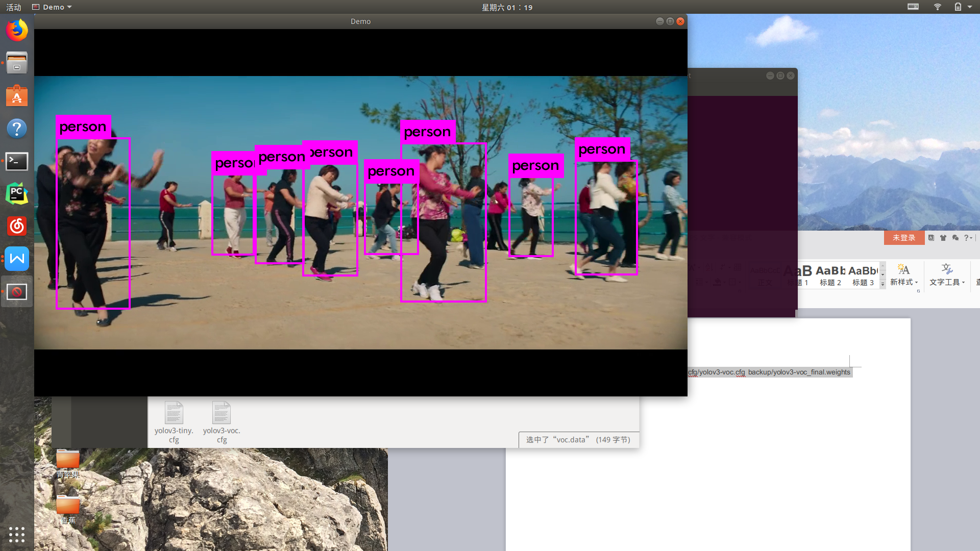980x551 pixels.
Task: Click the 青苹果 folder on the desktop
Action: pyautogui.click(x=68, y=464)
